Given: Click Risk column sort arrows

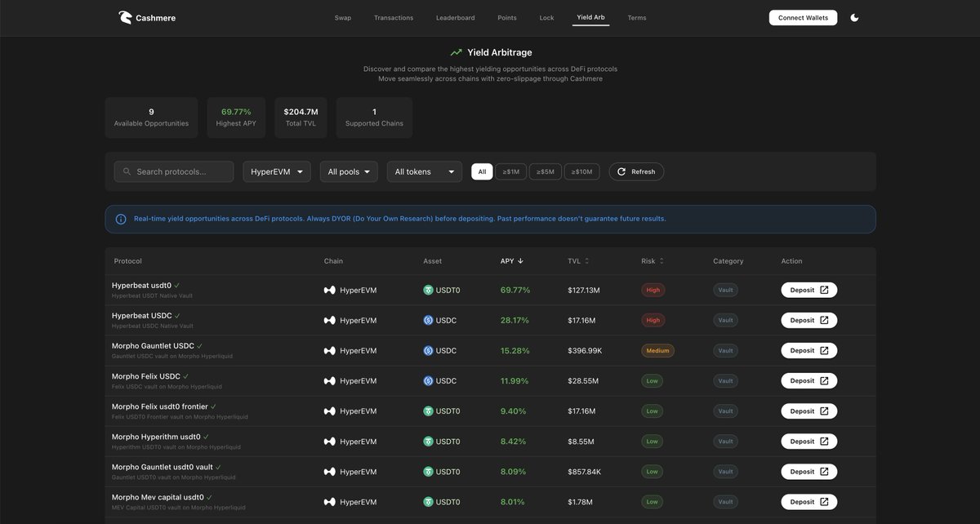Looking at the screenshot, I should [661, 261].
